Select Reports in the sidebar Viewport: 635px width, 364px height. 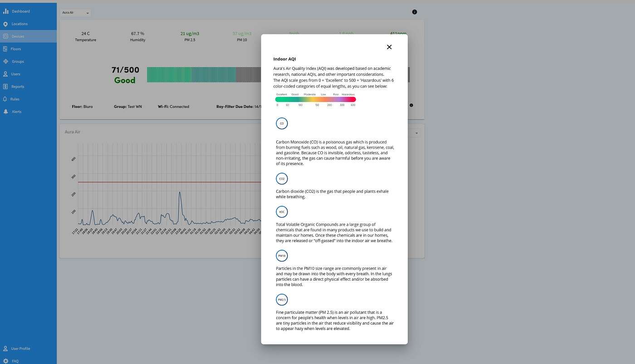click(x=18, y=87)
